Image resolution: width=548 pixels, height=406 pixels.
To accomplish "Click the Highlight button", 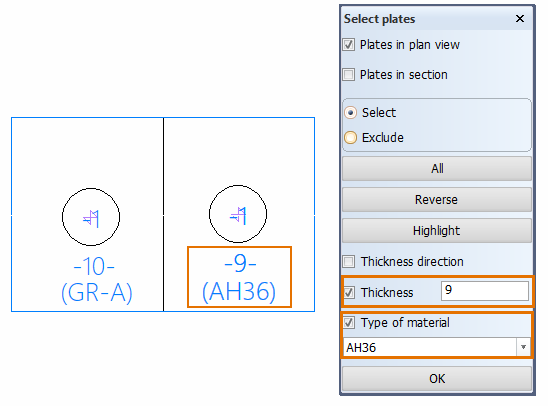I will 437,231.
